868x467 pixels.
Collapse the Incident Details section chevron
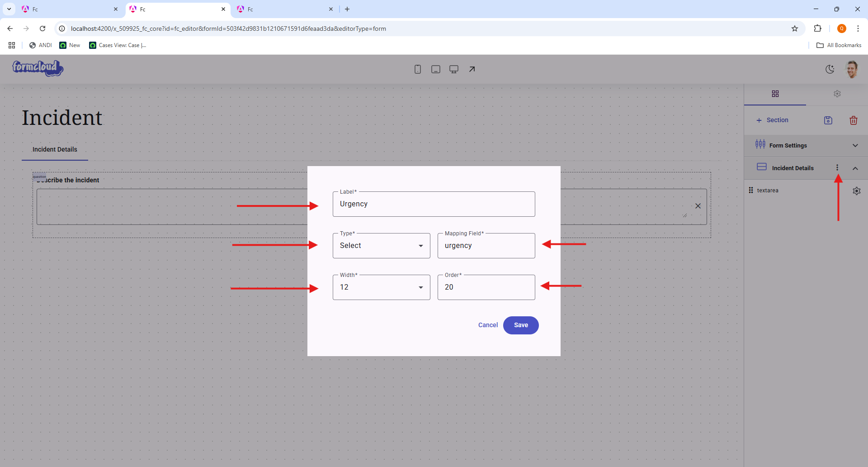pos(855,168)
